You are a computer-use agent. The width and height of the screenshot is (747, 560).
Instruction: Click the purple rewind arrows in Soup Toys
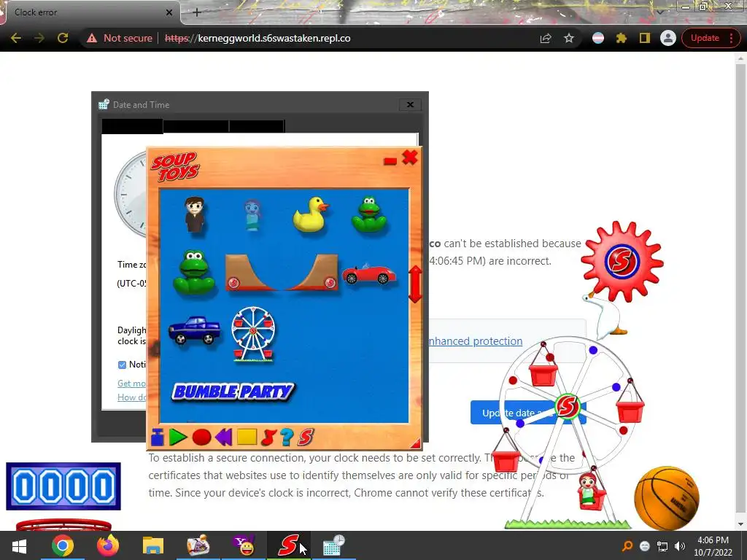coord(223,437)
